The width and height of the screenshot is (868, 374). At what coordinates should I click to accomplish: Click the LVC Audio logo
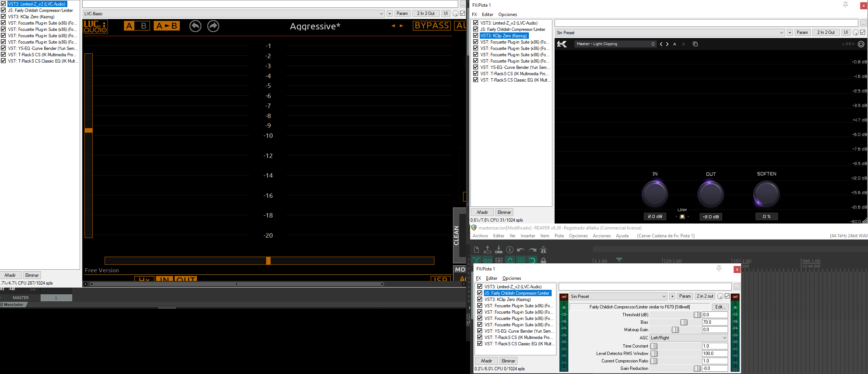[x=96, y=26]
